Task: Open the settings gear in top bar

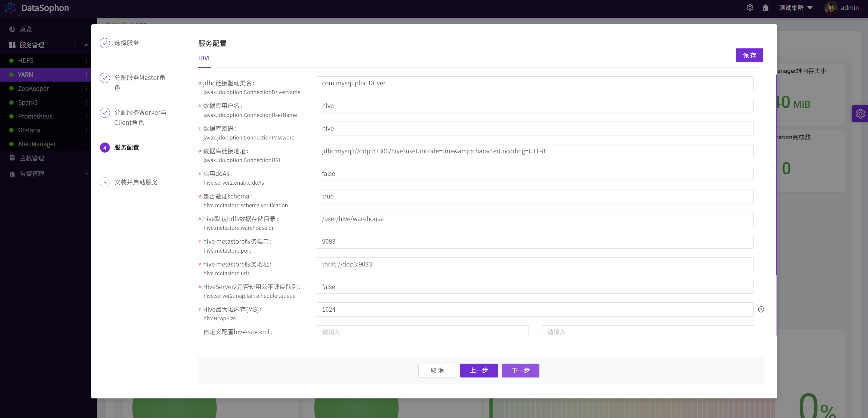Action: [750, 7]
